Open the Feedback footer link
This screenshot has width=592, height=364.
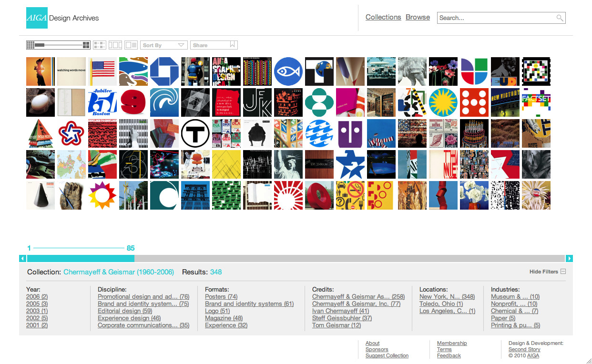click(x=449, y=355)
